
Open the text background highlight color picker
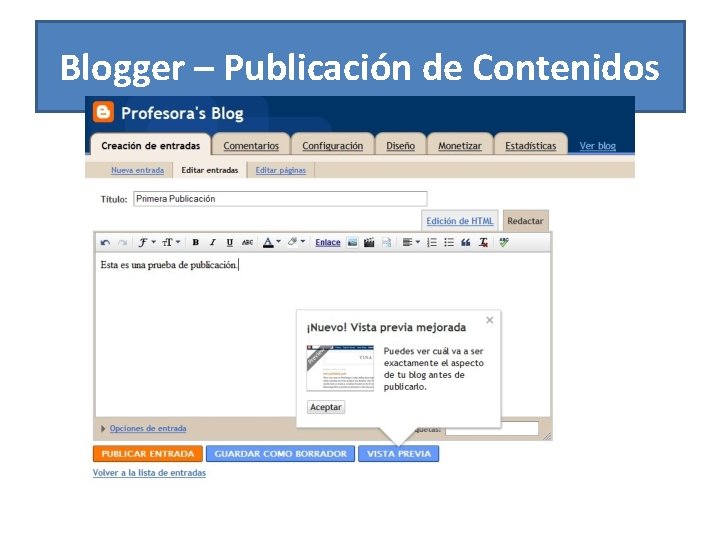click(296, 242)
